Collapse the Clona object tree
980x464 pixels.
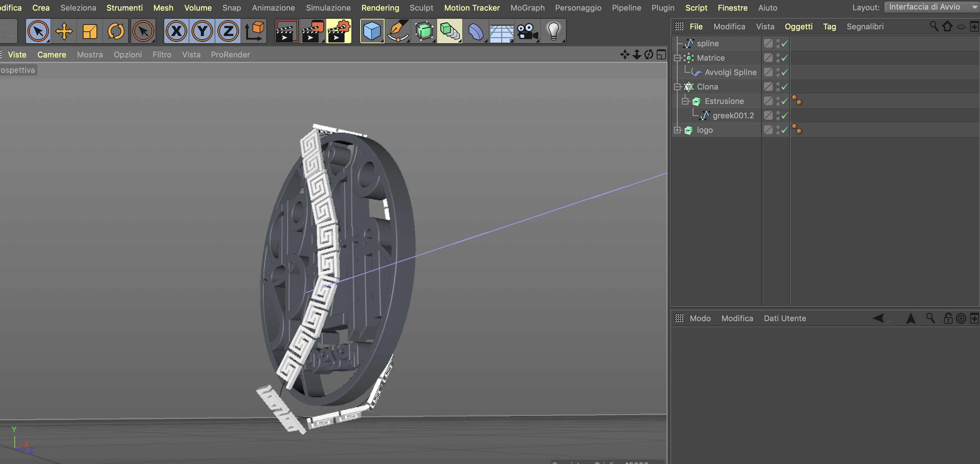point(677,87)
